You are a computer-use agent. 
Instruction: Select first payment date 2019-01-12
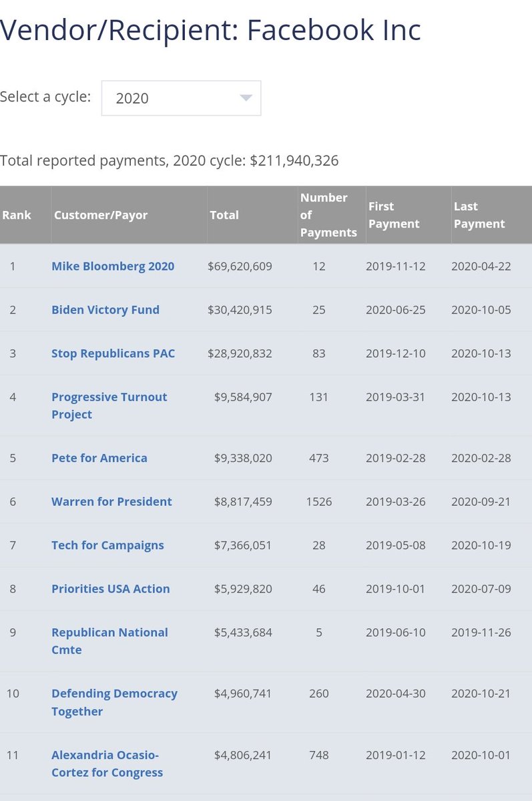click(396, 755)
